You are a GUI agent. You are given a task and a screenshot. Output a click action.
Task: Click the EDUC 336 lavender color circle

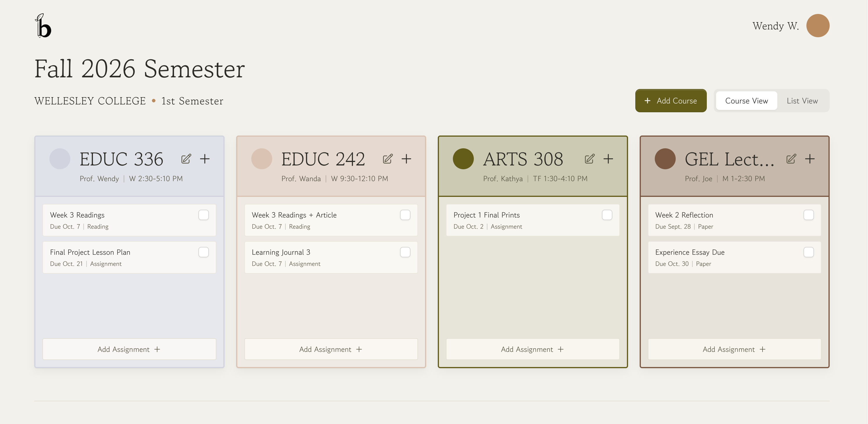coord(60,159)
